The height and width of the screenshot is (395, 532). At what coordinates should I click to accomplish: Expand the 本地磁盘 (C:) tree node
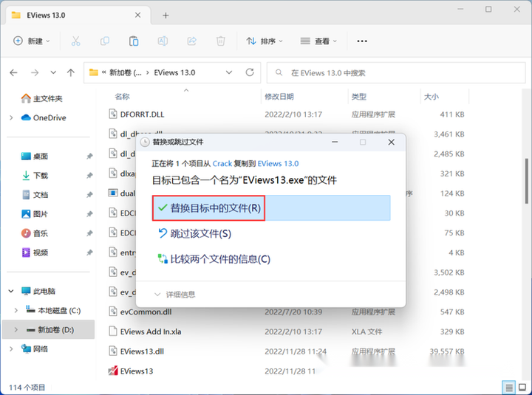[x=16, y=310]
